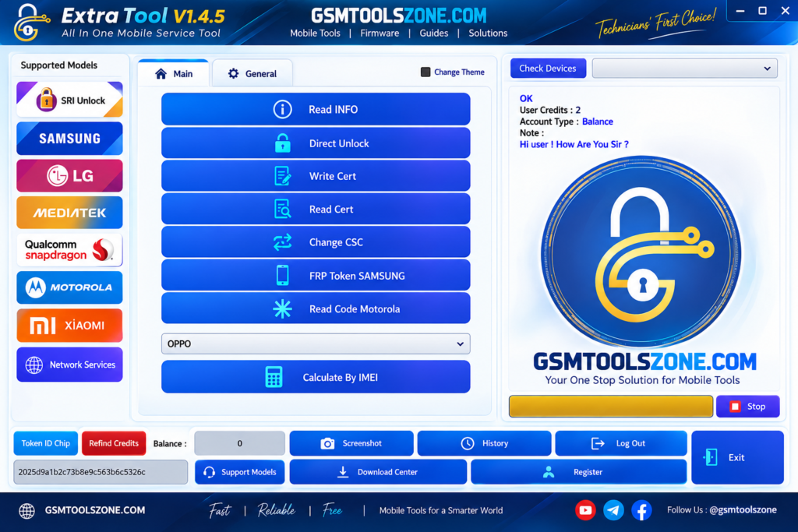Select the SAMSUNG model button

pos(69,138)
